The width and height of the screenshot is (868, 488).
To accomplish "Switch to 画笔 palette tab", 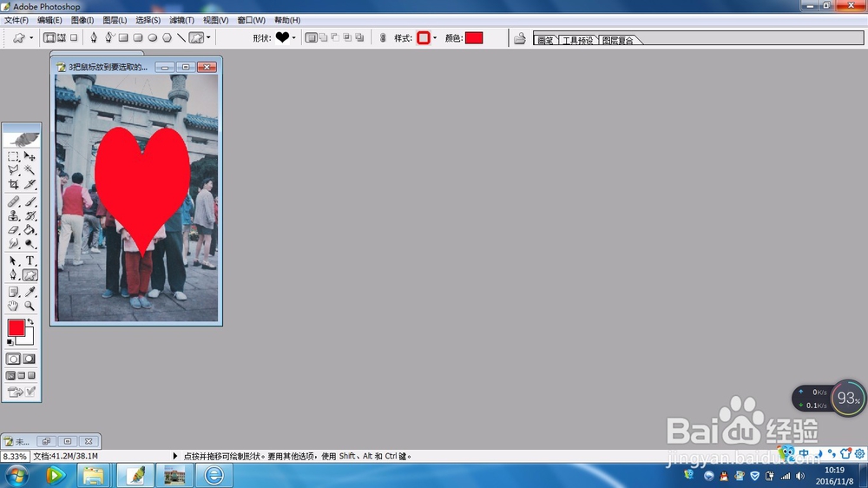I will [545, 40].
